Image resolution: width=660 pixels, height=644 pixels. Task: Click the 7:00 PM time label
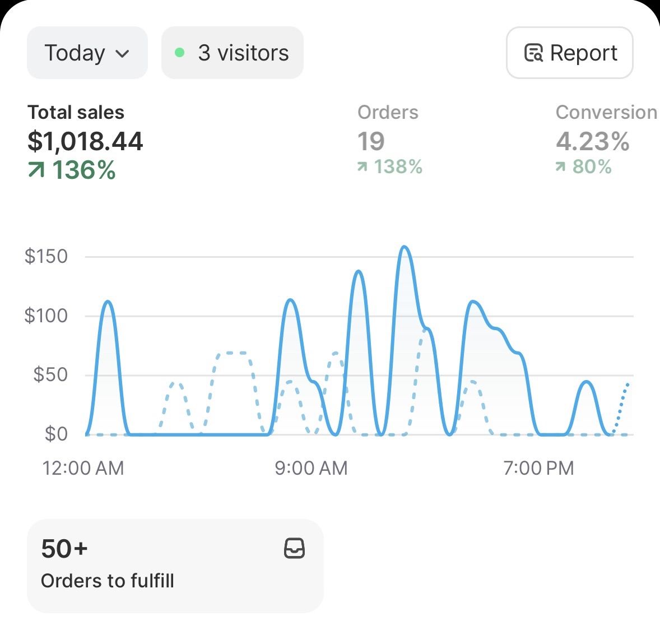tap(538, 468)
